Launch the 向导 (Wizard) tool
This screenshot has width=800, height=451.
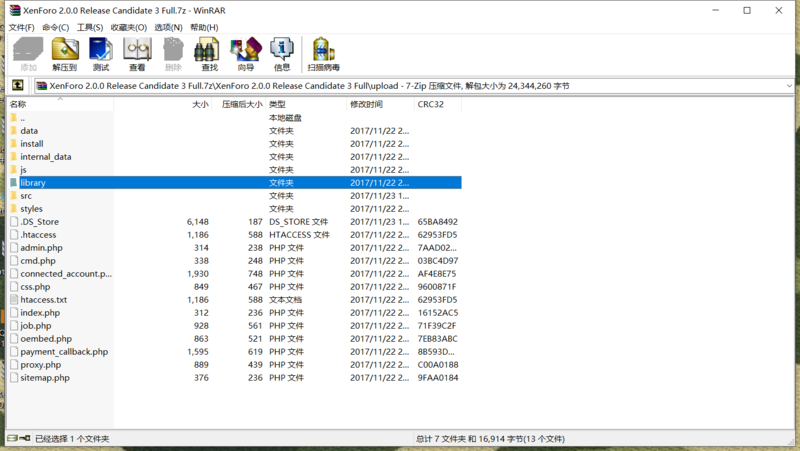tap(246, 54)
